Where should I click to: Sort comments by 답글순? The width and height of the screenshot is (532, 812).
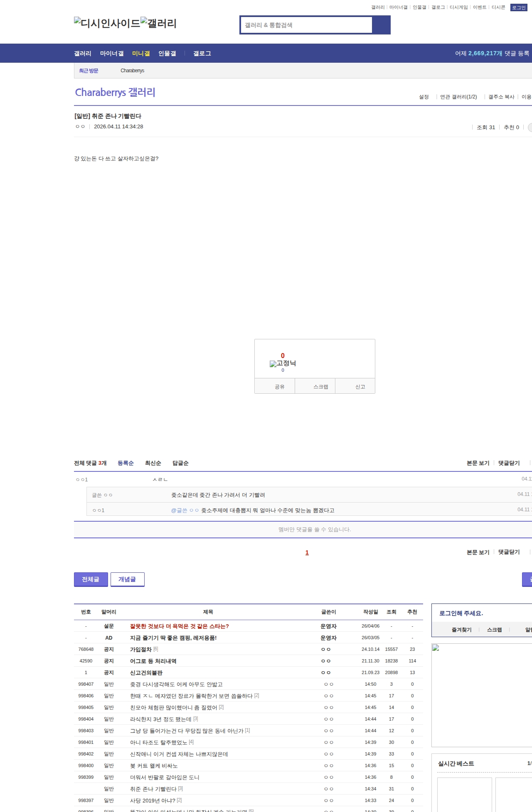pos(180,463)
